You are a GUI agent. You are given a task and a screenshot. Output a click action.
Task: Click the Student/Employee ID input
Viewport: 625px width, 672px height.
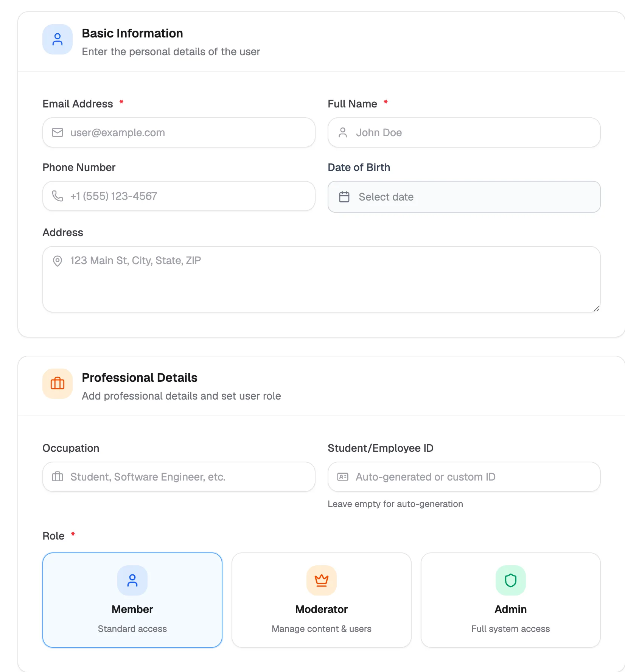pos(464,477)
